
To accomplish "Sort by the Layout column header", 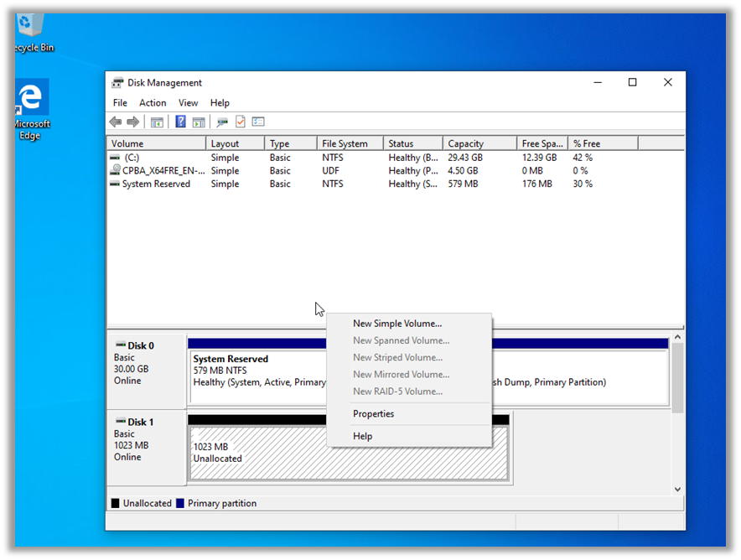I will pos(236,143).
